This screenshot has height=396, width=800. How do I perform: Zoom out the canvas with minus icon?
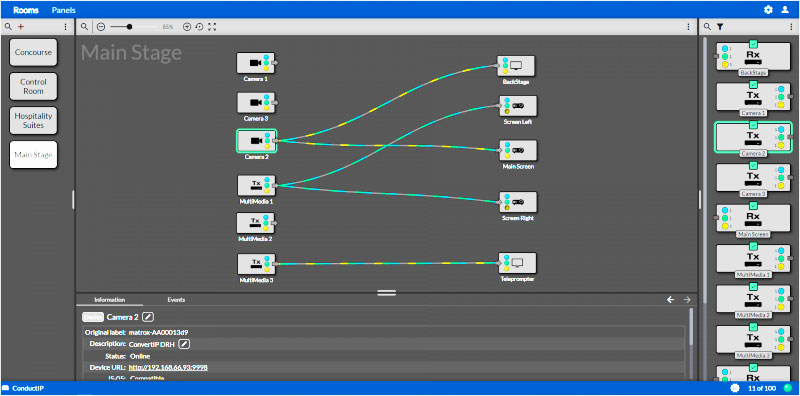[x=101, y=27]
